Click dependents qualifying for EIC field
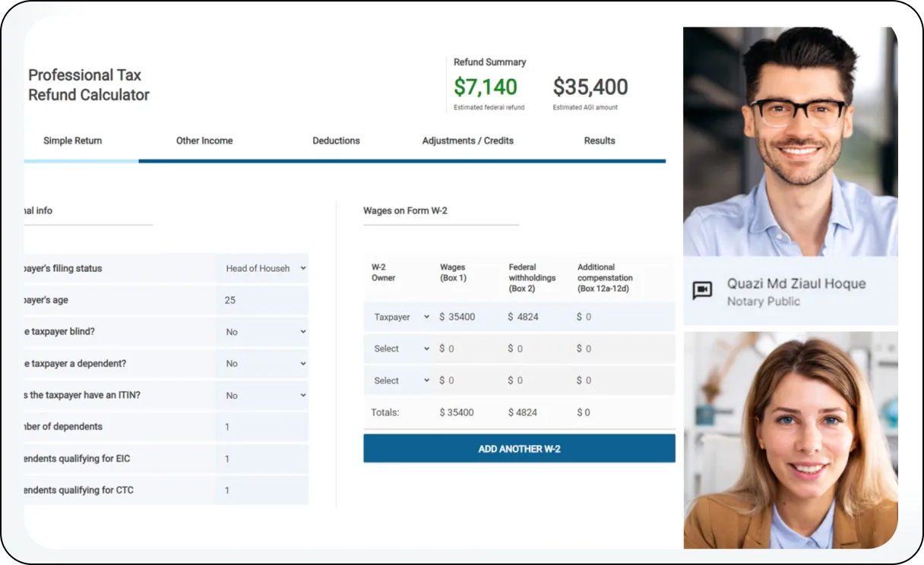924x565 pixels. 262,459
